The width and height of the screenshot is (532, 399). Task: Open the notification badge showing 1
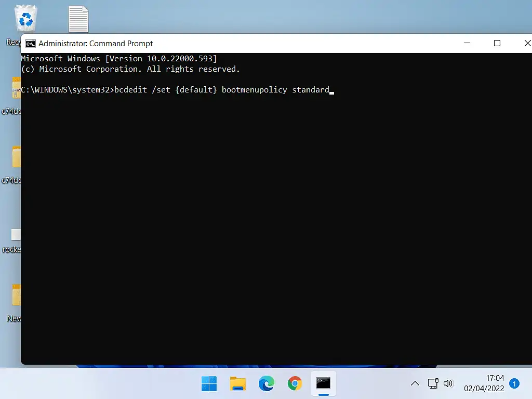click(514, 384)
